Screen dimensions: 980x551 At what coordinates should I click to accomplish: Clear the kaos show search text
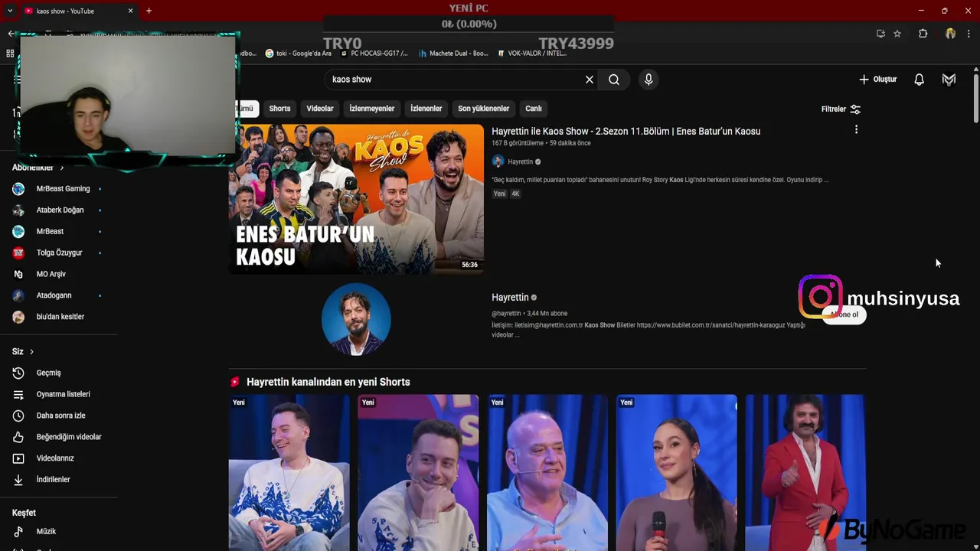coord(590,80)
